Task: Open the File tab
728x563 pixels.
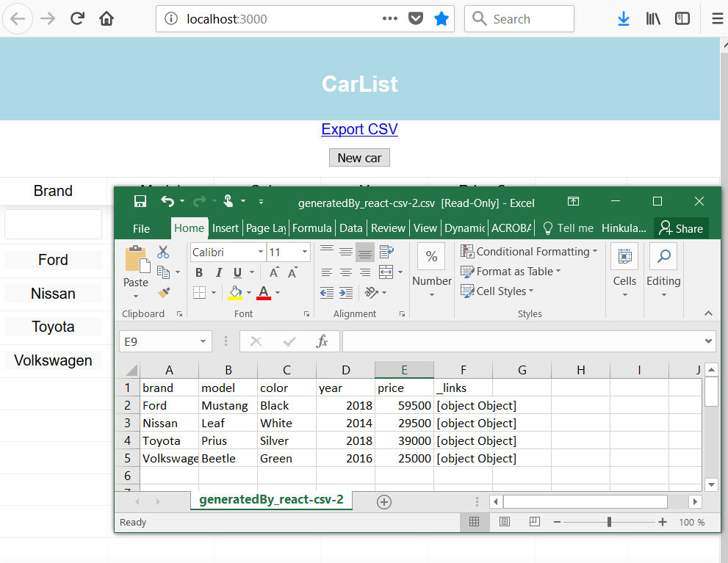Action: [141, 228]
